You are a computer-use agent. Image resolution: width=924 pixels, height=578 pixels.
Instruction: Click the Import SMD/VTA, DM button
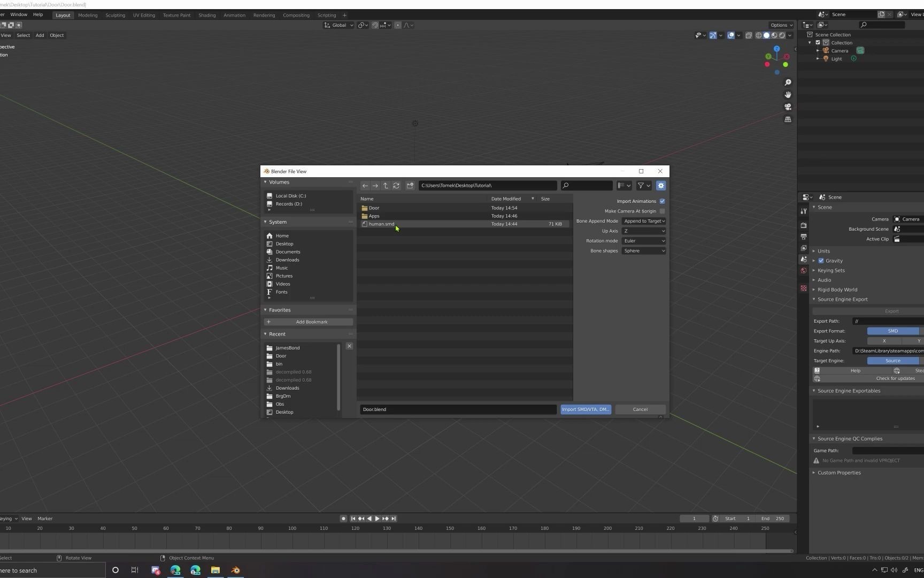pos(585,409)
